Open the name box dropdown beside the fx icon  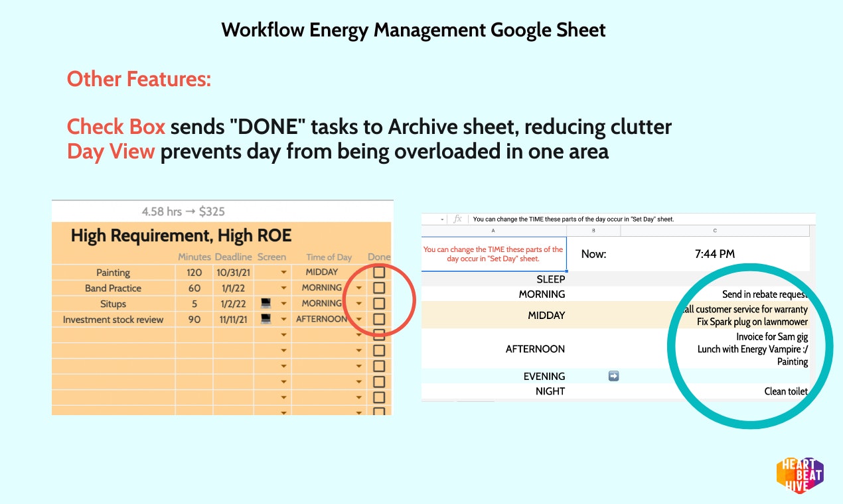tap(441, 219)
